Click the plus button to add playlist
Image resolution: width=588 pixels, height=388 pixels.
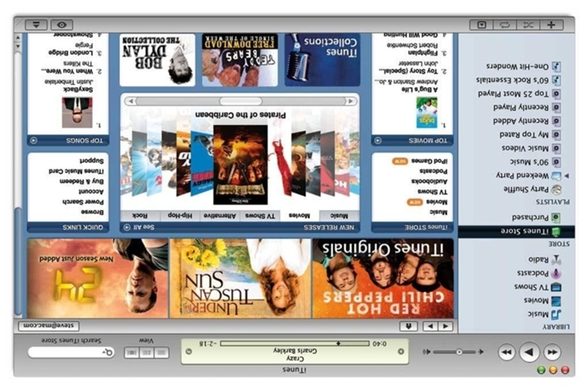(x=551, y=25)
